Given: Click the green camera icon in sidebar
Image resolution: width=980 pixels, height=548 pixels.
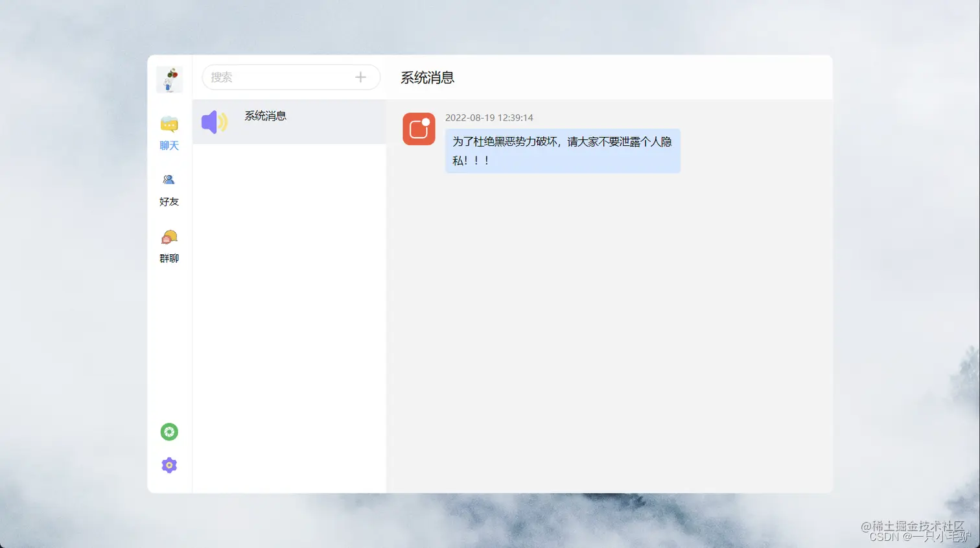Looking at the screenshot, I should click(169, 431).
